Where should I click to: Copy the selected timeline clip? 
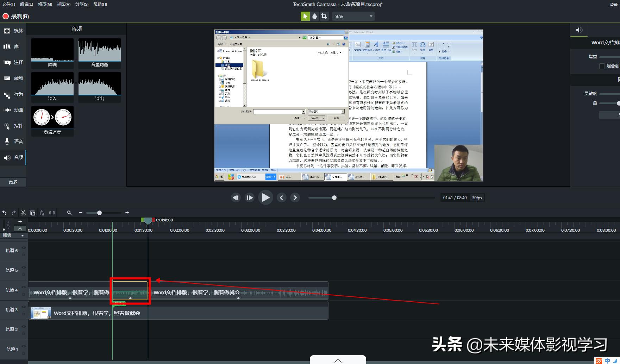pos(33,213)
